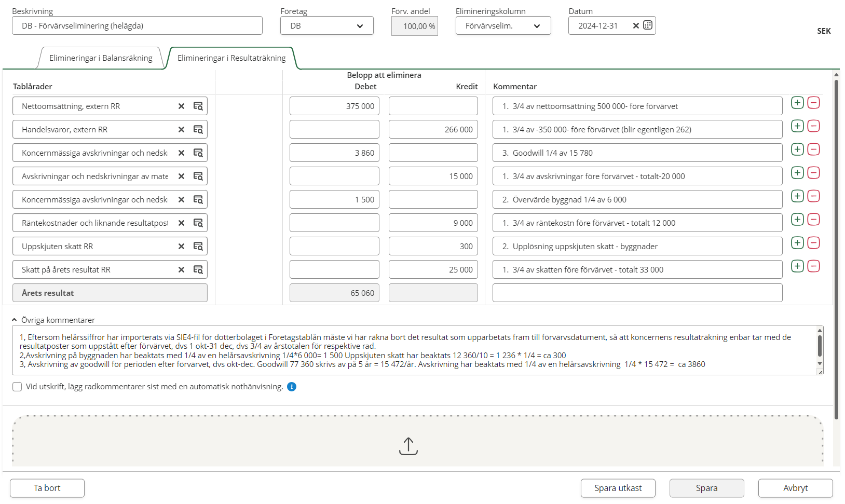Switch to Elimineringar i Balansräkning tab
The width and height of the screenshot is (845, 504).
coord(101,58)
